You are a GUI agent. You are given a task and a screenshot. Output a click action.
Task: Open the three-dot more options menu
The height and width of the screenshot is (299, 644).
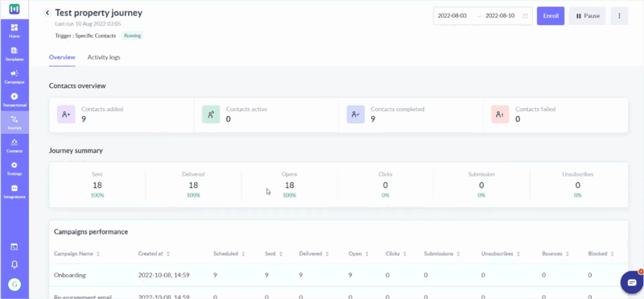(619, 16)
